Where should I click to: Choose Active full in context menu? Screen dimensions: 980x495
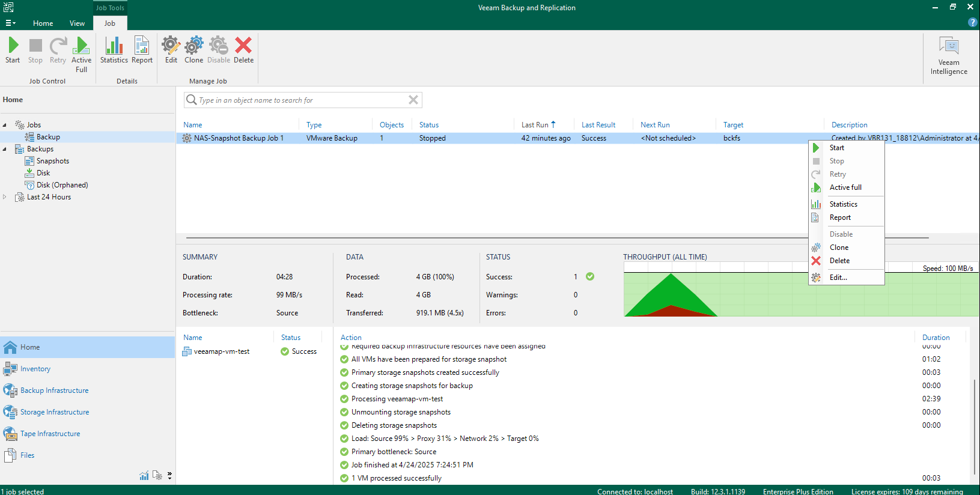(x=846, y=187)
